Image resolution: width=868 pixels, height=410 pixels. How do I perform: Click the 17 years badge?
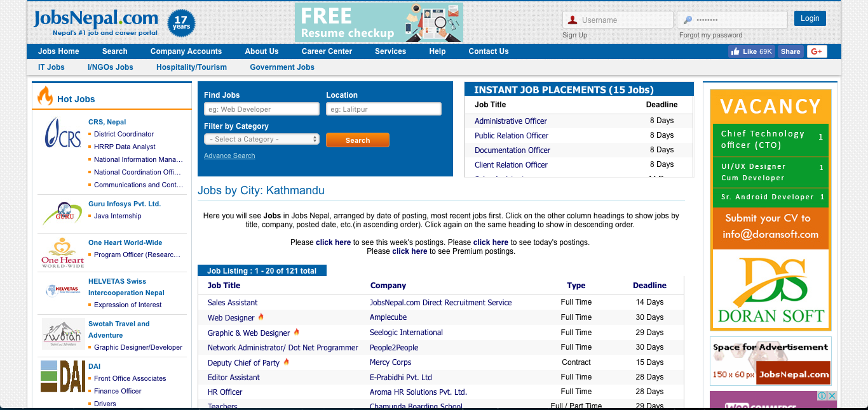tap(181, 23)
